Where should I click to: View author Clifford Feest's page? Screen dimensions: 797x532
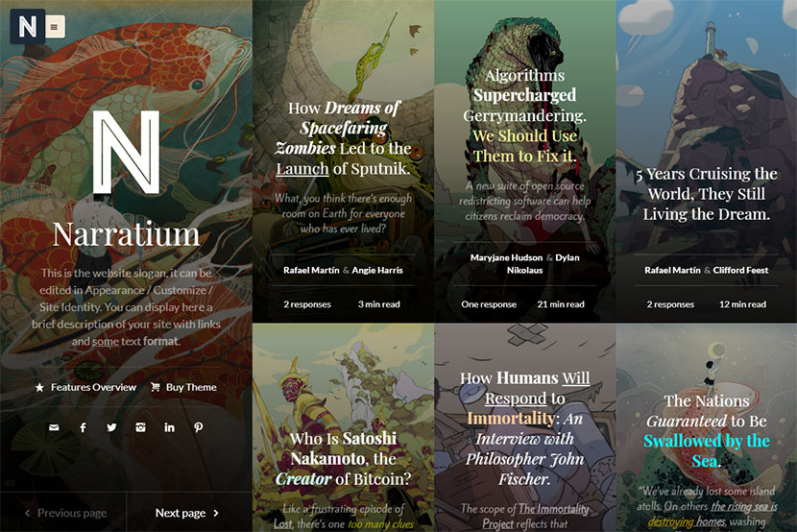pos(740,270)
